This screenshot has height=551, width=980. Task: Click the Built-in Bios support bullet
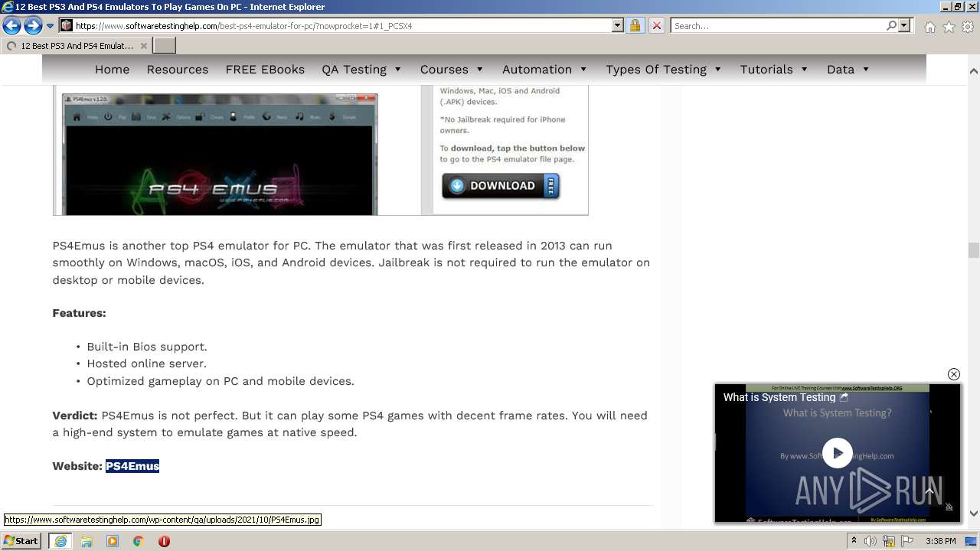click(147, 347)
